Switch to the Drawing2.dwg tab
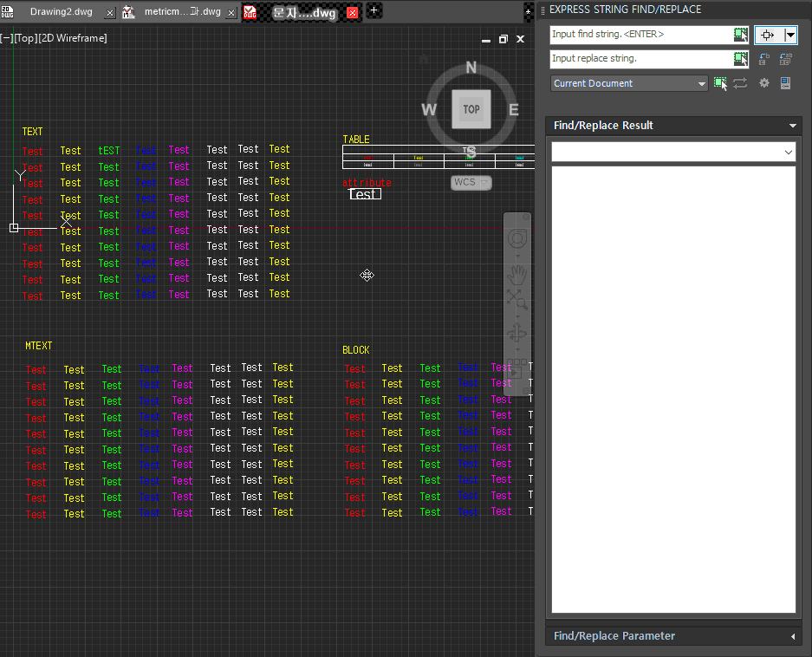This screenshot has height=657, width=812. (61, 12)
